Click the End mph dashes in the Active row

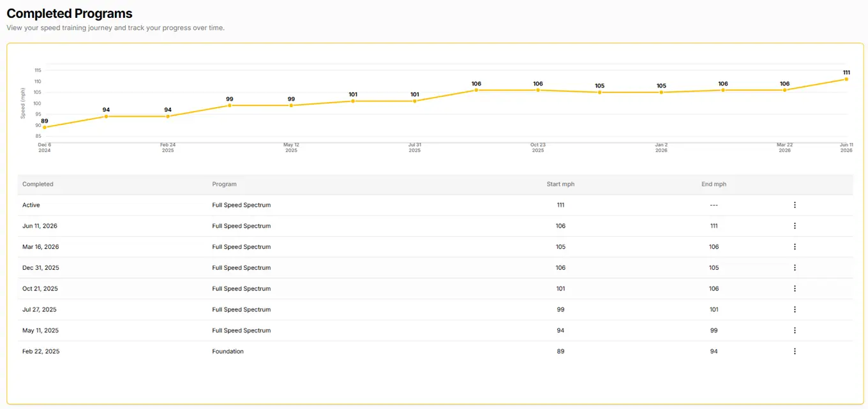pyautogui.click(x=714, y=205)
